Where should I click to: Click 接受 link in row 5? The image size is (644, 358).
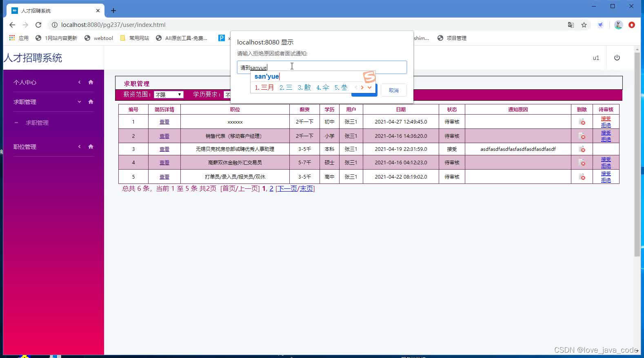[606, 174]
